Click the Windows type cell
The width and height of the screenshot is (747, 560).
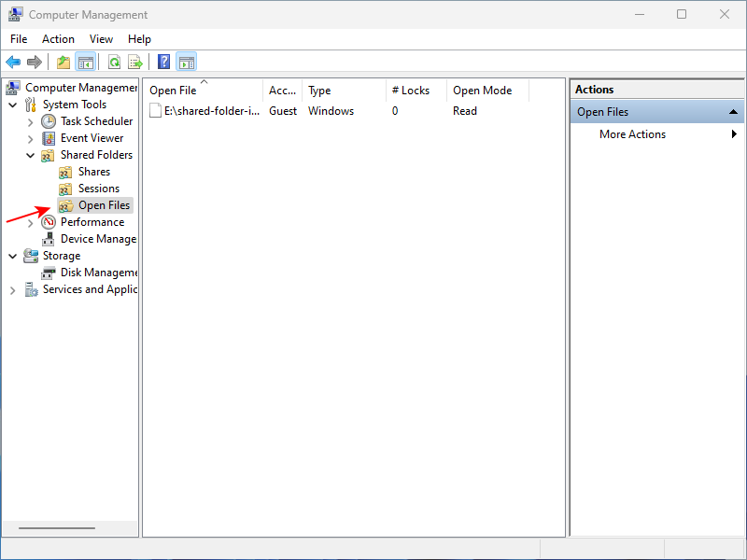tap(331, 111)
